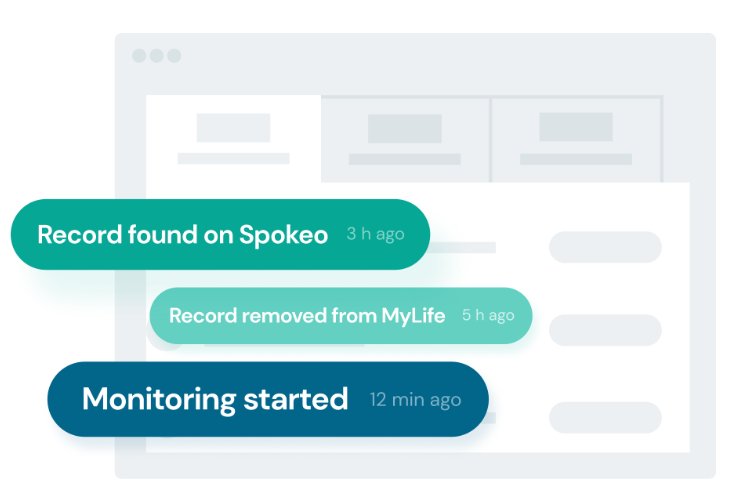Click the placeholder image in the first tab
Image resolution: width=734 pixels, height=500 pixels.
(233, 128)
